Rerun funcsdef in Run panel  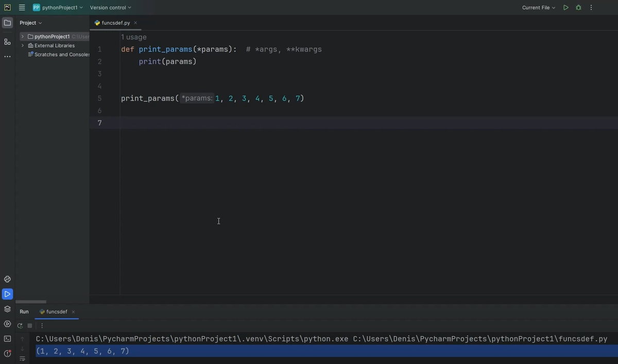click(20, 325)
